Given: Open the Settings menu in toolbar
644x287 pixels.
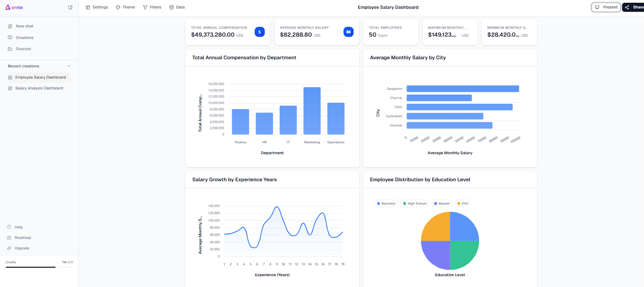Looking at the screenshot, I should coord(97,7).
